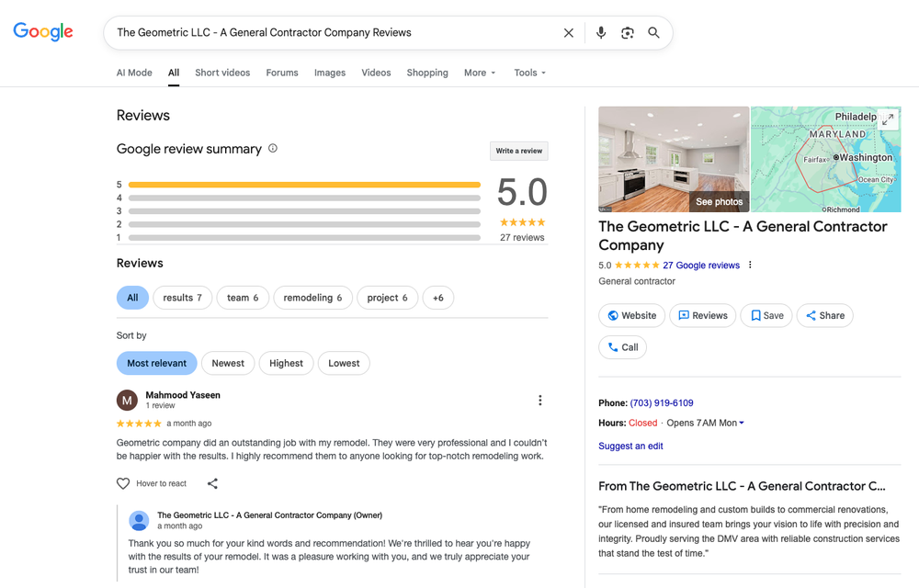Viewport: 919px width, 588px height.
Task: Filter reviews by team 6
Action: (x=243, y=298)
